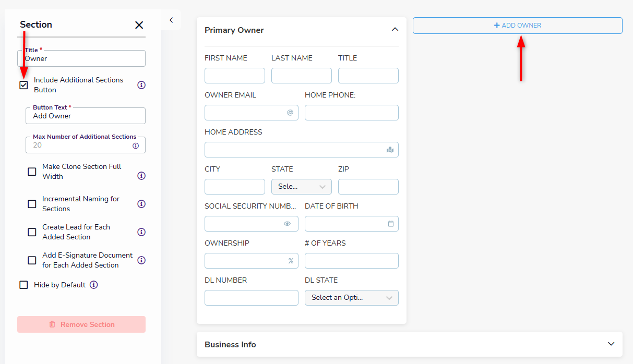Image resolution: width=633 pixels, height=364 pixels.
Task: Click info icon beside Hide by Default
Action: tap(93, 285)
